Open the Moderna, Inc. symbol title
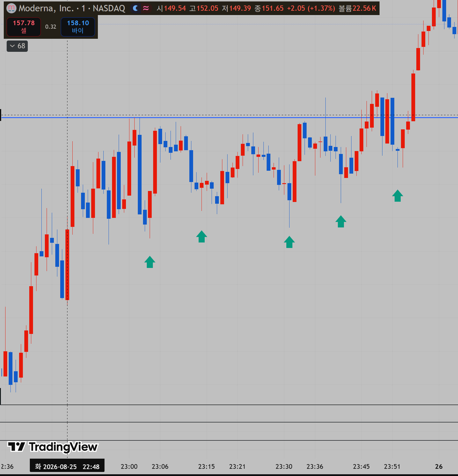This screenshot has width=458, height=476. coord(46,8)
